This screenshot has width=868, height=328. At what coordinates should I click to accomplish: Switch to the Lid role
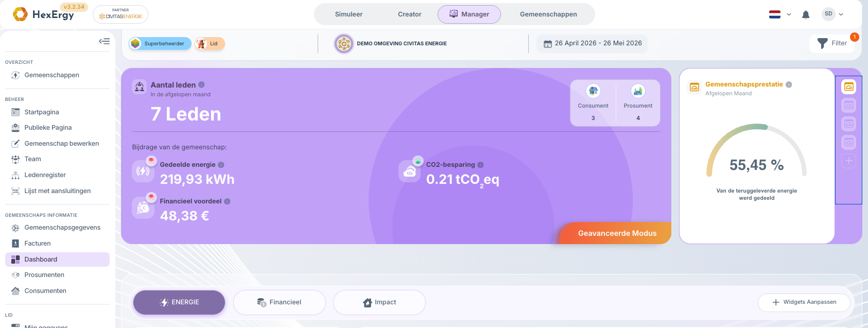[210, 44]
